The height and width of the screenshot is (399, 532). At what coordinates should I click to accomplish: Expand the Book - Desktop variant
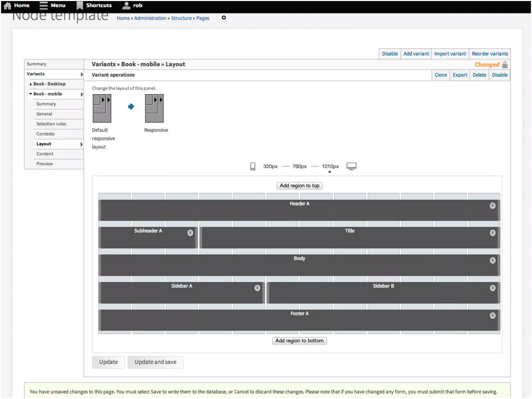[x=31, y=84]
